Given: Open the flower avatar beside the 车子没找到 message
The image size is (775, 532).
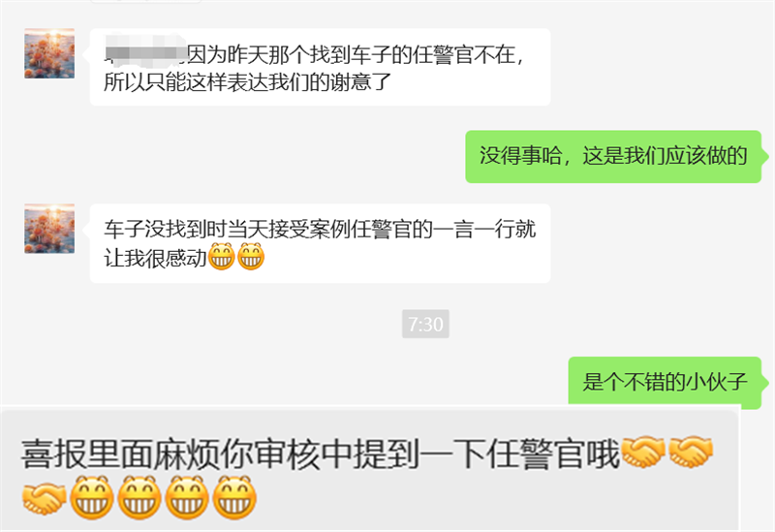Looking at the screenshot, I should [x=49, y=229].
